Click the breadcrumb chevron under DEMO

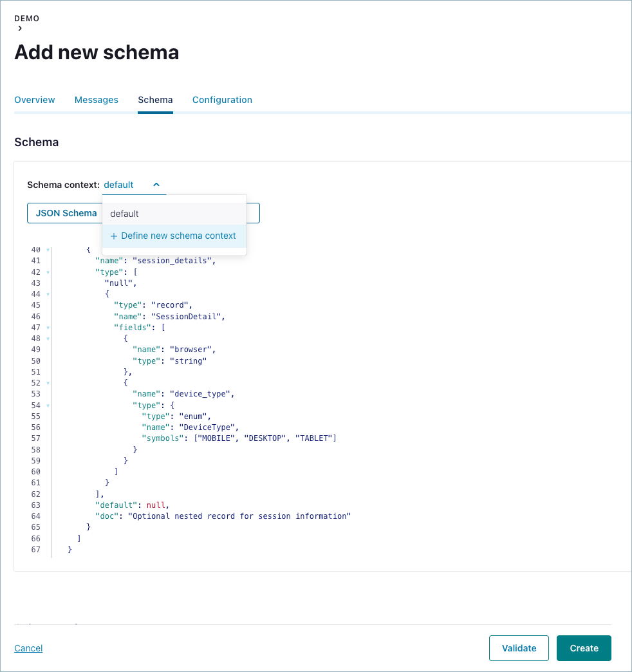click(x=20, y=28)
